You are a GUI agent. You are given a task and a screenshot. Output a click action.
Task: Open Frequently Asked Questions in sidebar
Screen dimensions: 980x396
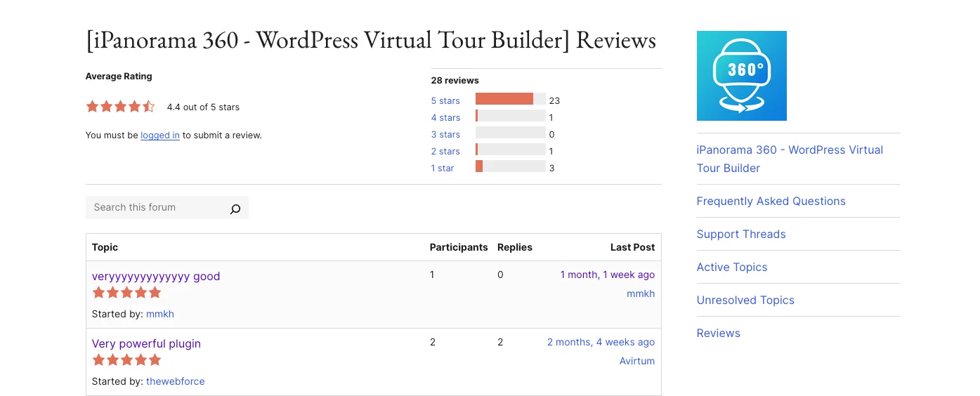(771, 201)
